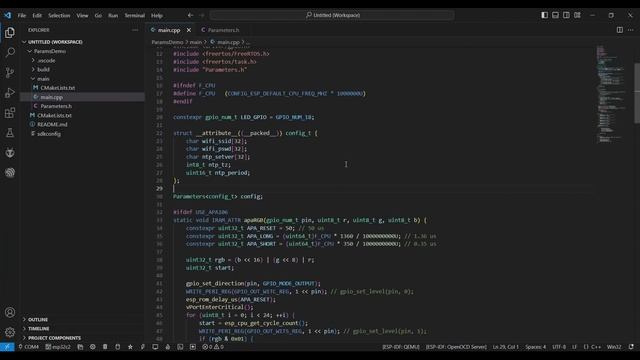Collapse the ParamsDemo folder
This screenshot has width=640, height=360.
(x=83, y=51)
